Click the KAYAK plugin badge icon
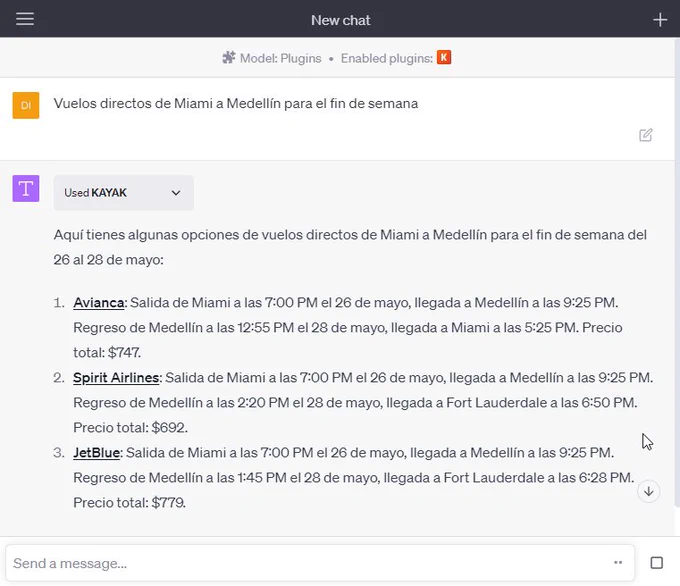Image resolution: width=680 pixels, height=586 pixels. [x=444, y=57]
